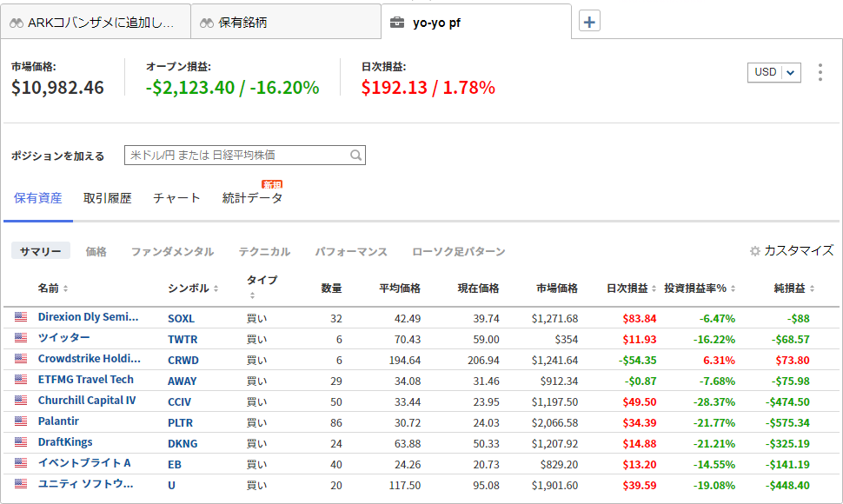Click US flag icon in AWAY row

tap(21, 380)
